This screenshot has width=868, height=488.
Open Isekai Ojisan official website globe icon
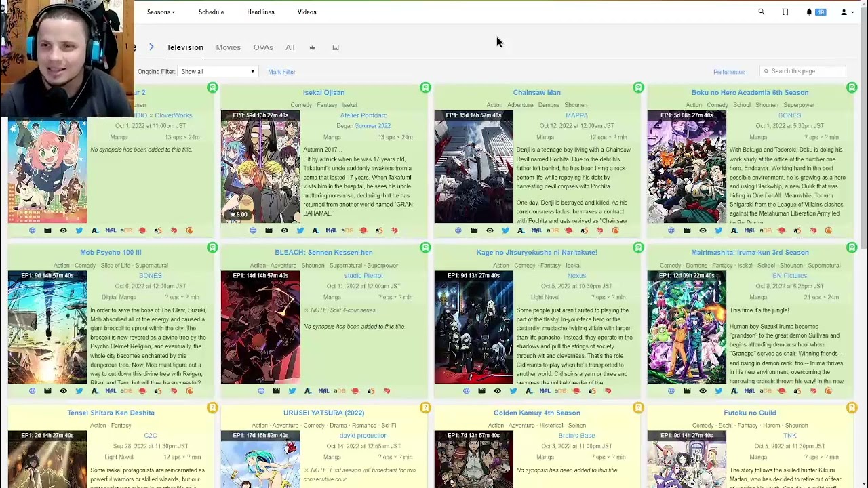(x=253, y=230)
